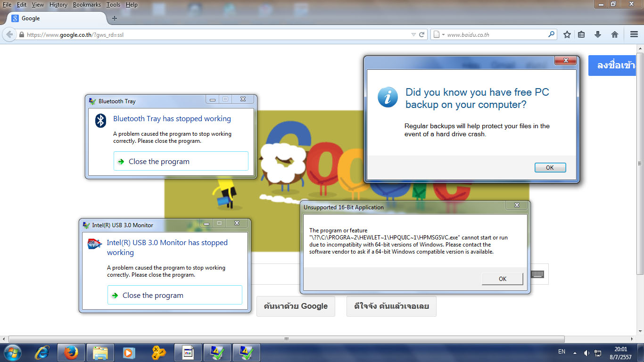Click the Bluetooth logo in Bluetooth Tray dialog
This screenshot has width=644, height=362.
(x=101, y=121)
